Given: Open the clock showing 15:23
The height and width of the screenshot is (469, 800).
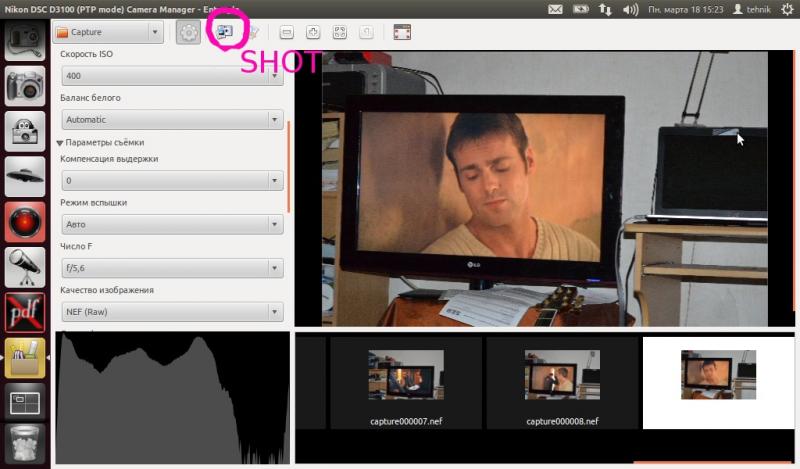Looking at the screenshot, I should (685, 9).
